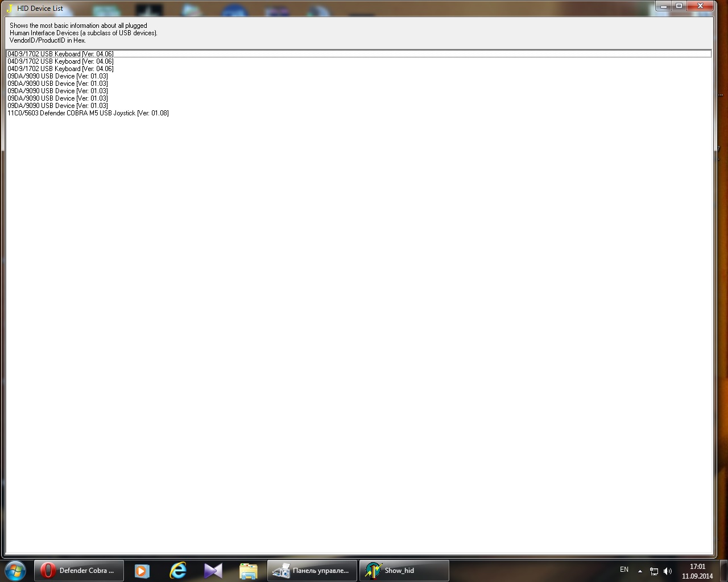Click the HID Device List title bar icon
Screen dimensions: 728x582
(10, 8)
